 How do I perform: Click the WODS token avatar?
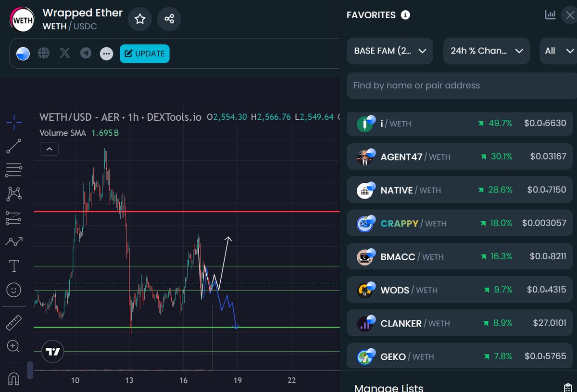(365, 291)
